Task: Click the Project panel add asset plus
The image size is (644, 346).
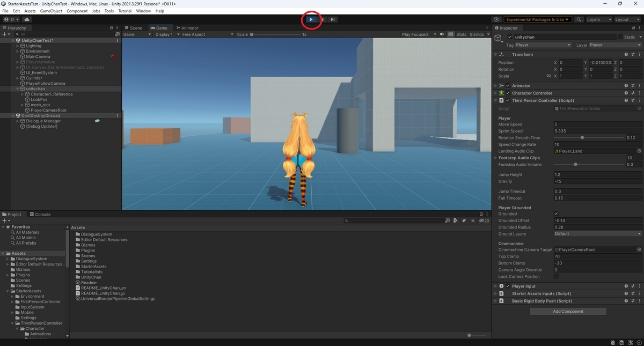Action: pyautogui.click(x=5, y=220)
